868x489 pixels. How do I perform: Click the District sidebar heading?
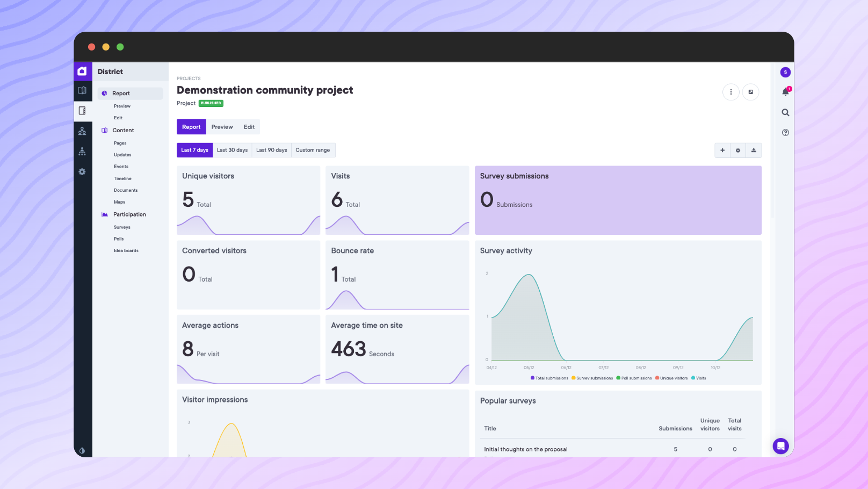111,72
